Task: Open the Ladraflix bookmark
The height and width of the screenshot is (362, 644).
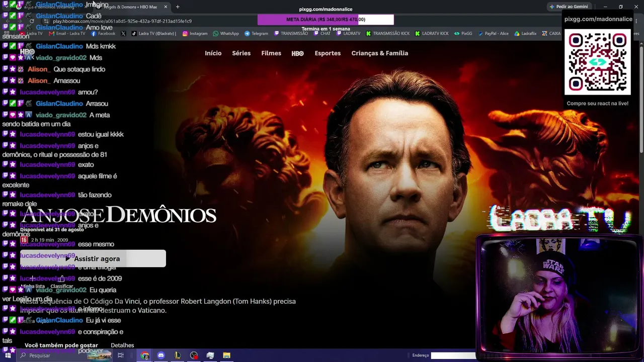Action: [525, 34]
